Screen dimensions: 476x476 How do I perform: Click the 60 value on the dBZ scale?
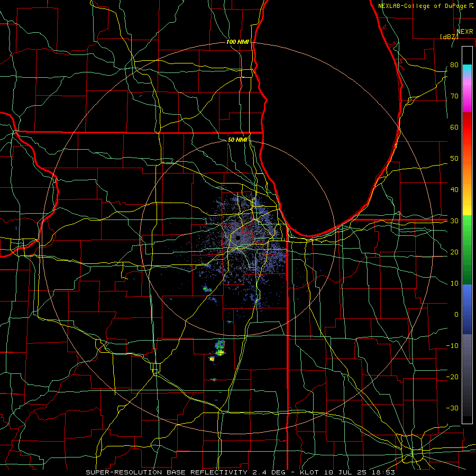coord(454,127)
